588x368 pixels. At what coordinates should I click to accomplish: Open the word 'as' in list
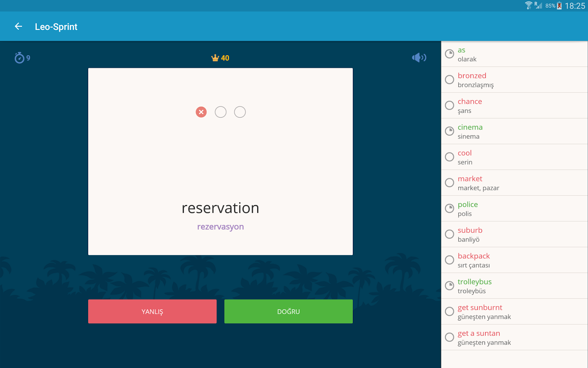point(461,50)
